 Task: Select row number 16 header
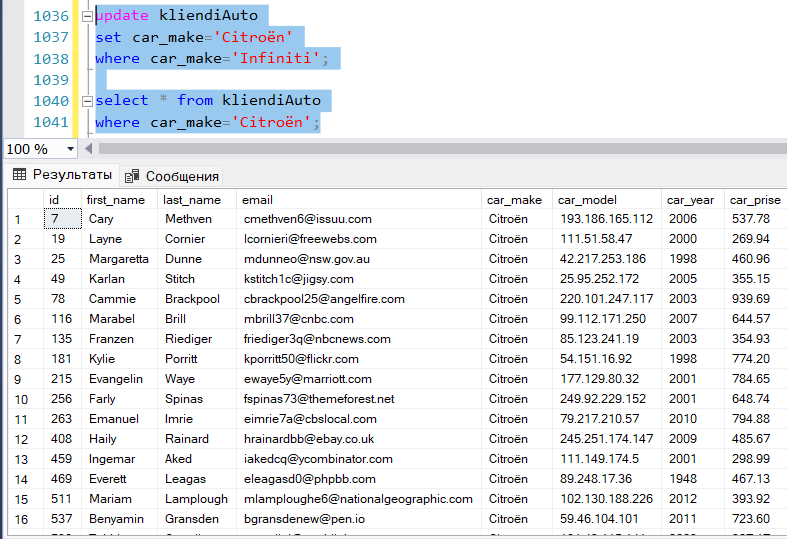tap(26, 519)
